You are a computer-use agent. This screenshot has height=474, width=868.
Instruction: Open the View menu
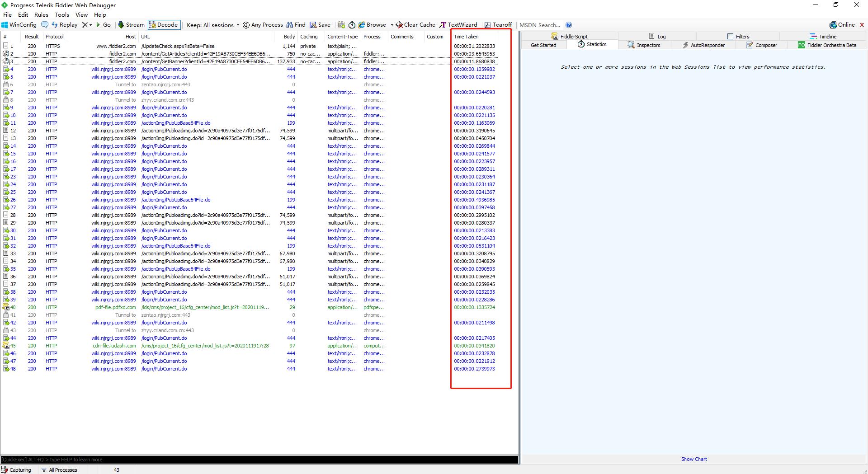(81, 14)
